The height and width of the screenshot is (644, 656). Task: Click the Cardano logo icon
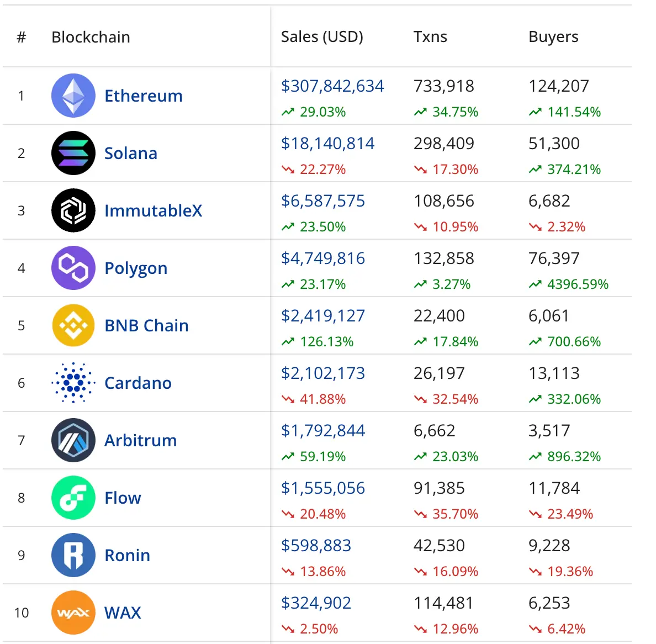coord(73,383)
